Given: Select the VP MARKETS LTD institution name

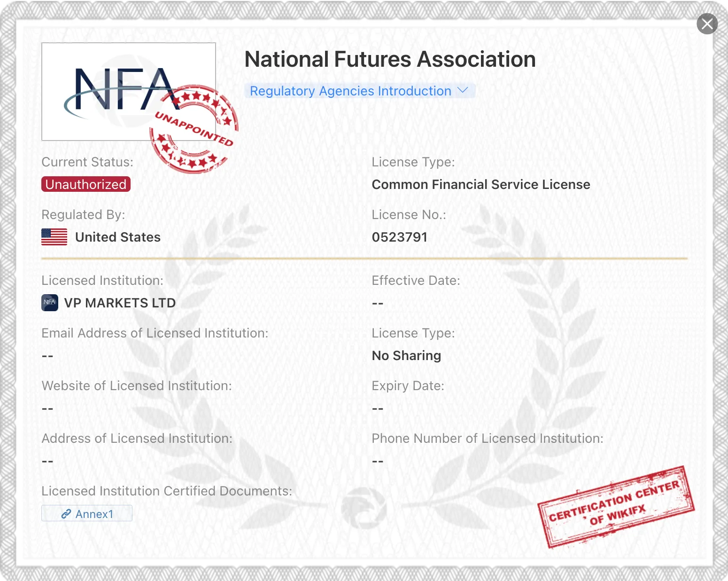Looking at the screenshot, I should pyautogui.click(x=120, y=303).
